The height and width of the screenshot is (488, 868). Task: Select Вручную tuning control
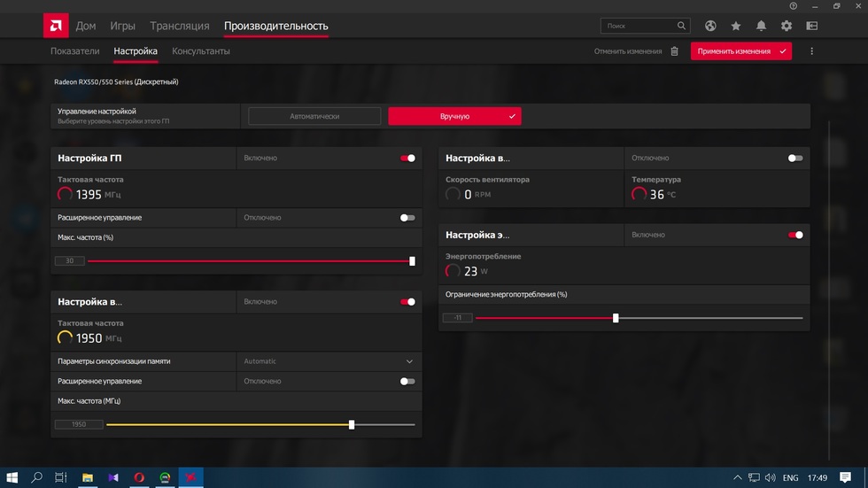454,116
